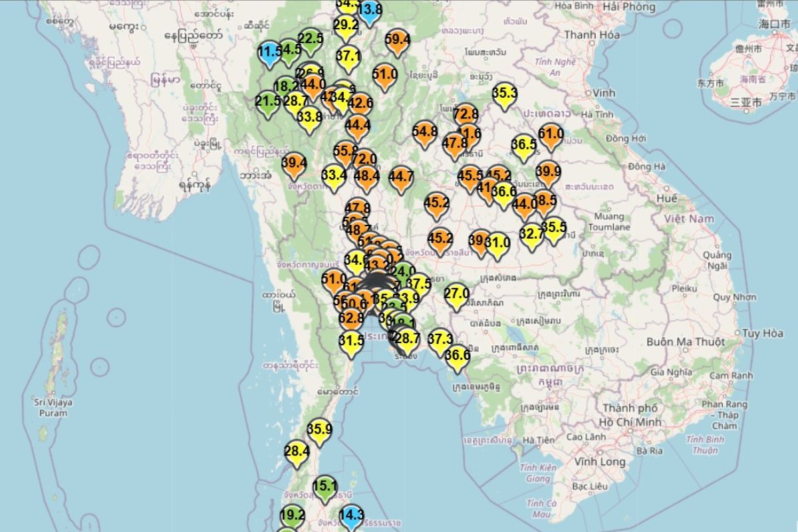Open the orange 44.7 marker

401,181
